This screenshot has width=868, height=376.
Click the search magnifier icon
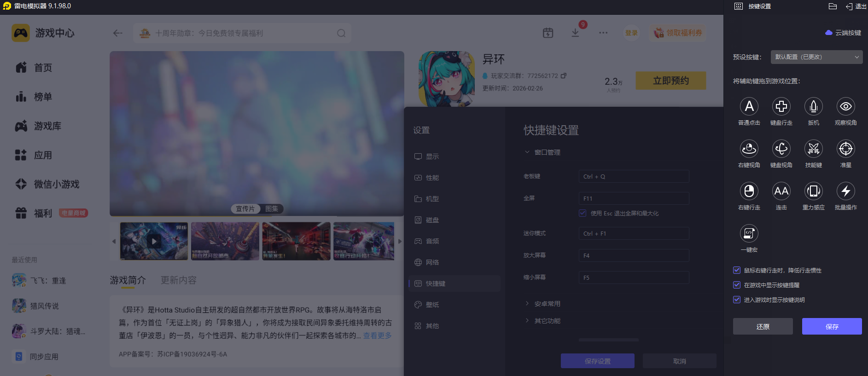(341, 33)
